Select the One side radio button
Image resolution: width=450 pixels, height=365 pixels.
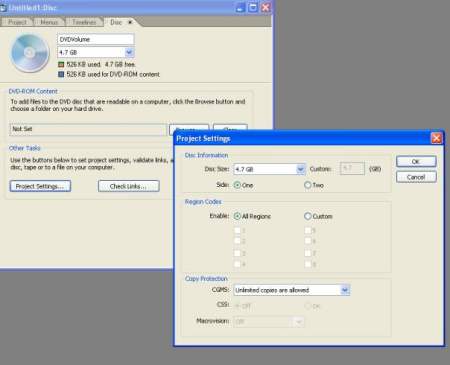[237, 185]
